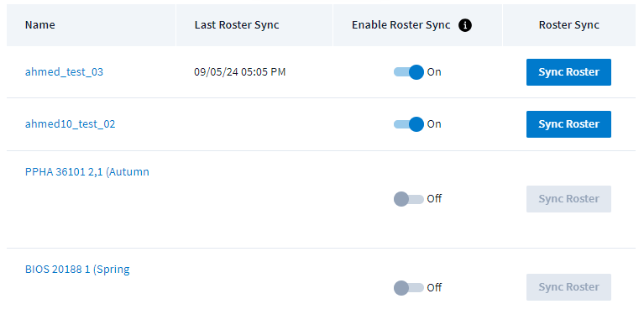This screenshot has height=325, width=644.
Task: Select the Last Roster Sync column header
Action: click(x=237, y=25)
